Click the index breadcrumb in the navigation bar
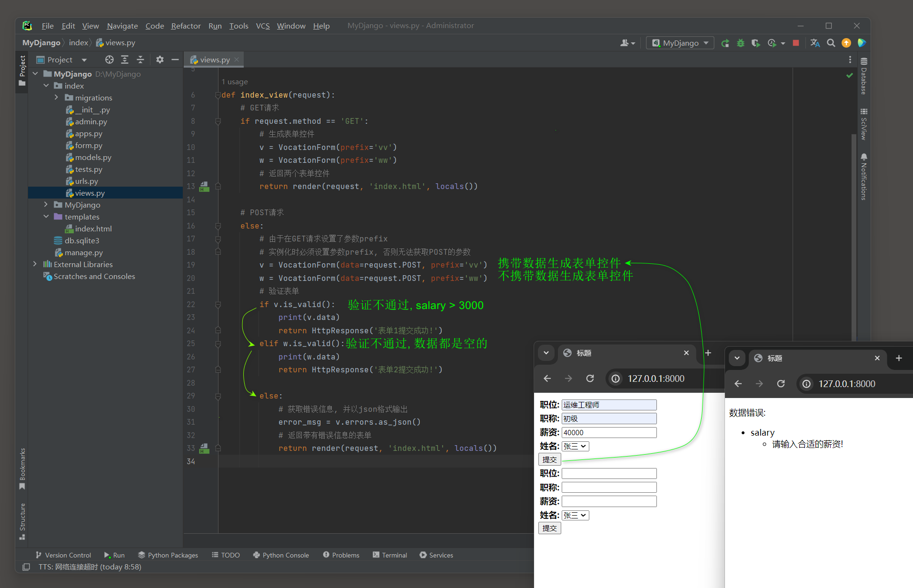Image resolution: width=913 pixels, height=588 pixels. (x=79, y=43)
